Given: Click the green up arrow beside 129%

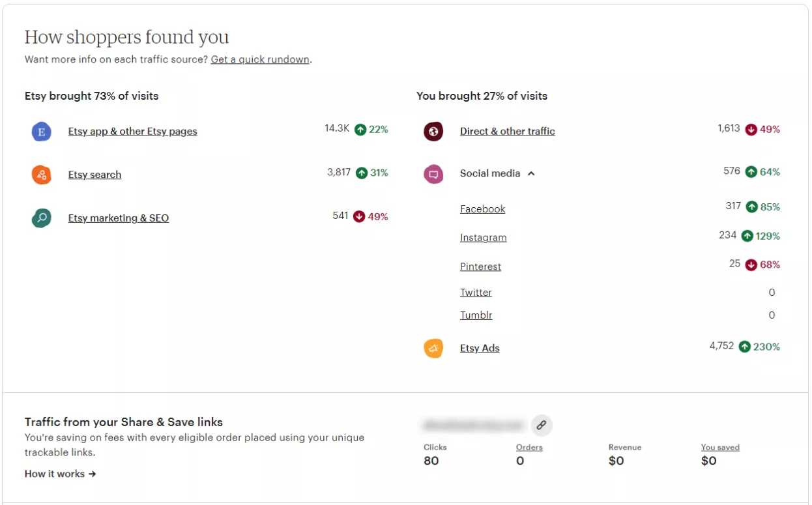Looking at the screenshot, I should click(x=747, y=236).
